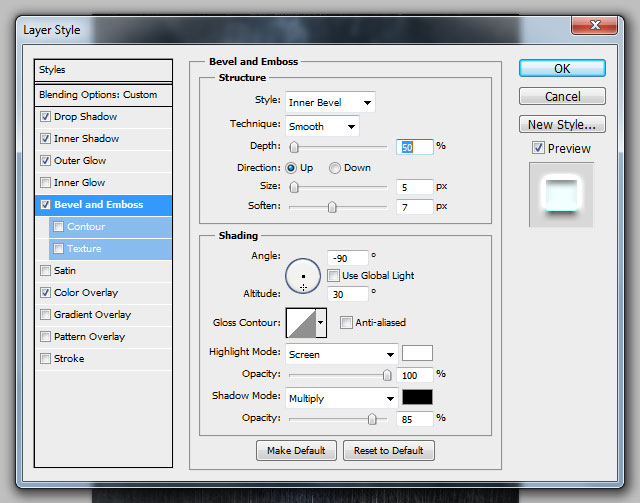Click the Highlight Opacity slider handle
640x503 pixels.
tap(387, 375)
